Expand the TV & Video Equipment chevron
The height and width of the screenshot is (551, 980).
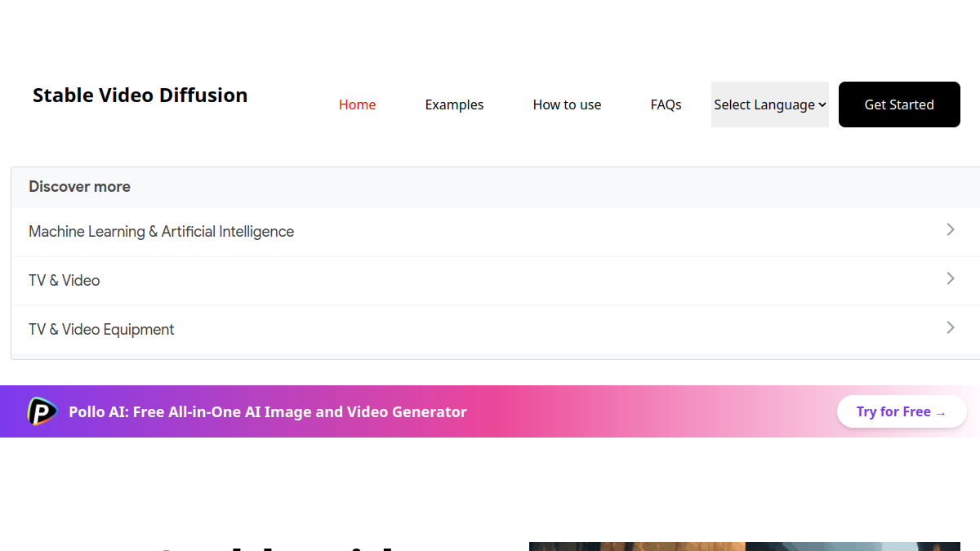click(x=951, y=327)
